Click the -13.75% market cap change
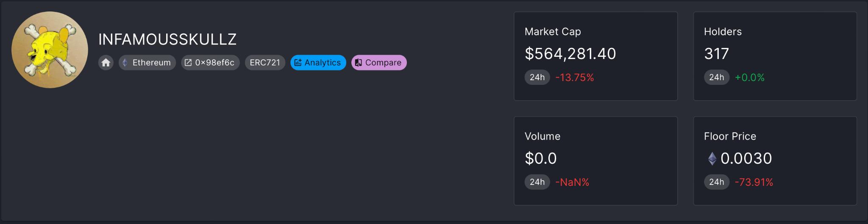This screenshot has width=868, height=224. pyautogui.click(x=574, y=78)
